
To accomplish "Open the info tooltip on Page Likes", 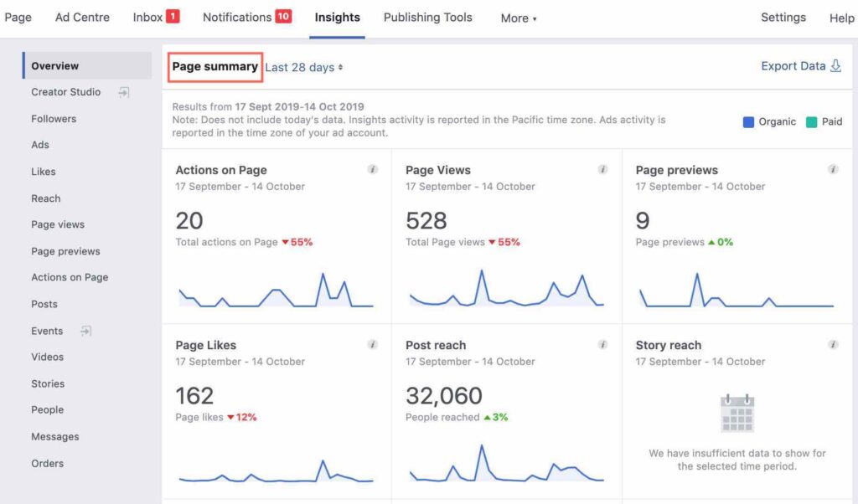I will pyautogui.click(x=373, y=344).
